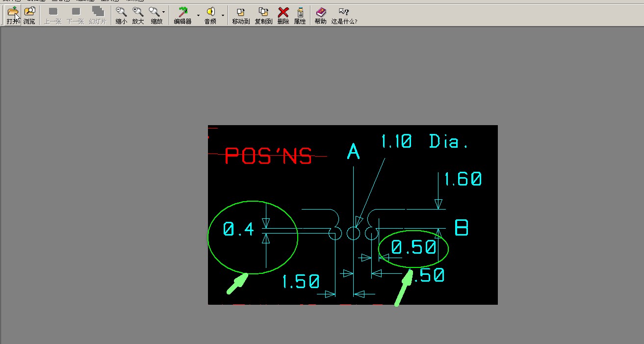Click the 打开 (Open) toolbar icon
The image size is (644, 344).
[13, 15]
